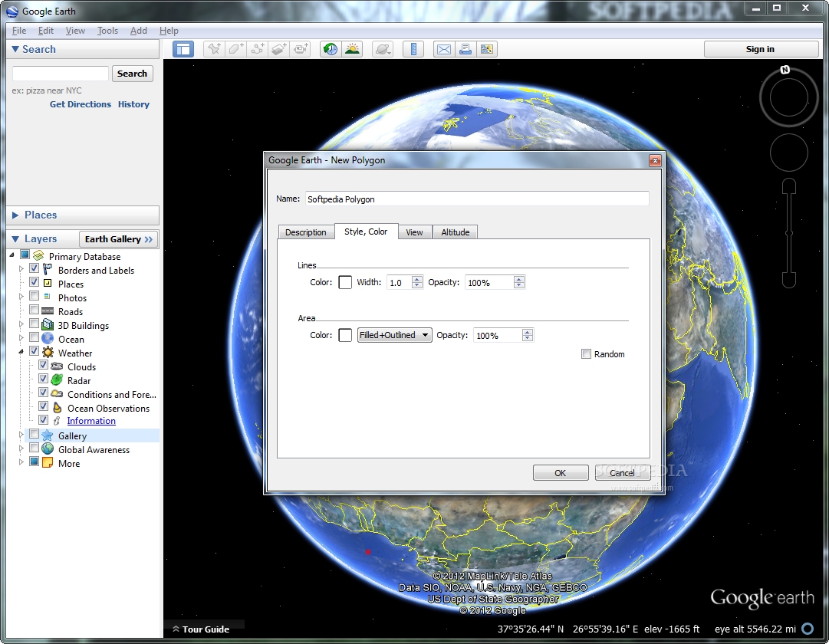Viewport: 829px width, 644px height.
Task: Open the search History link
Action: [x=133, y=104]
